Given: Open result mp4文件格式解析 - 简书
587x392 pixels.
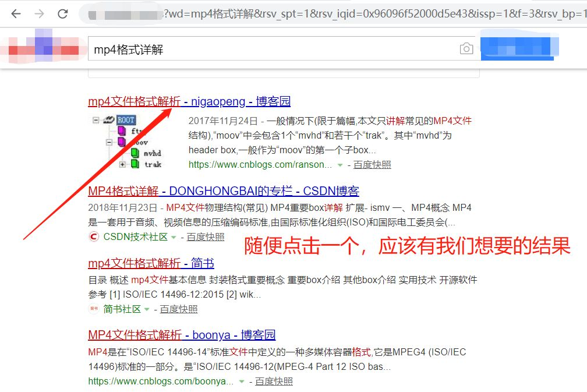Looking at the screenshot, I should pyautogui.click(x=151, y=263).
